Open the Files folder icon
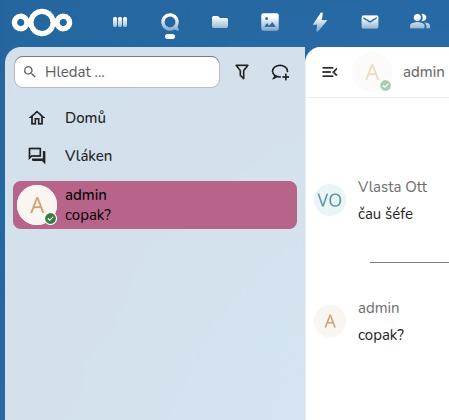The image size is (449, 420). pos(220,22)
